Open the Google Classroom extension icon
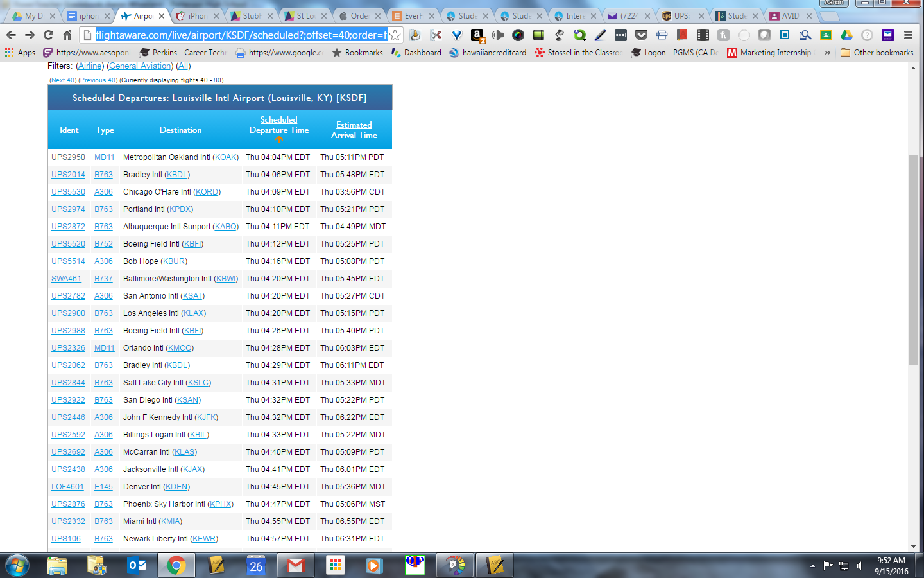 tap(826, 35)
